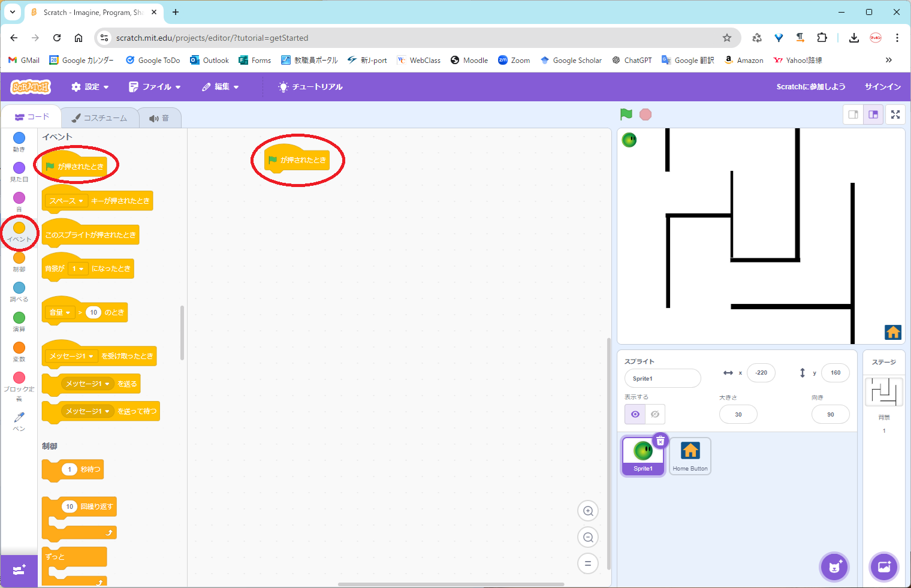Image resolution: width=911 pixels, height=588 pixels.
Task: Select the 制御 (Control) block category
Action: tap(19, 262)
